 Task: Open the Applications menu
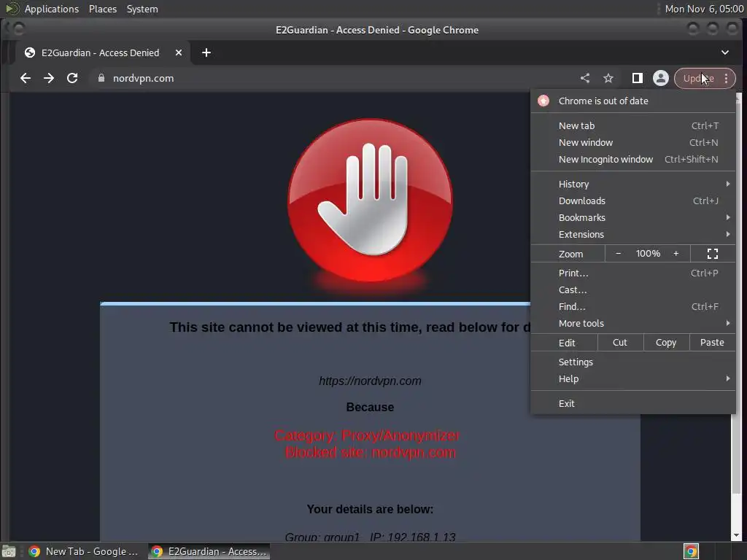click(x=52, y=9)
